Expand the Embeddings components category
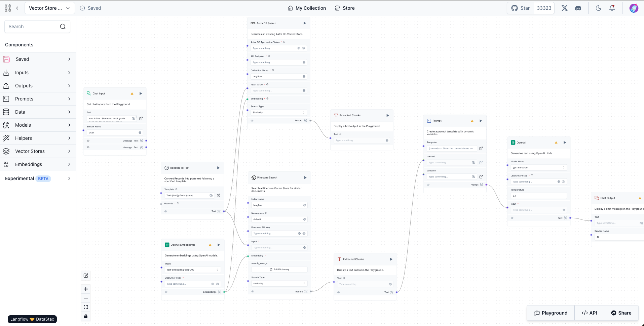The image size is (644, 326). click(38, 164)
